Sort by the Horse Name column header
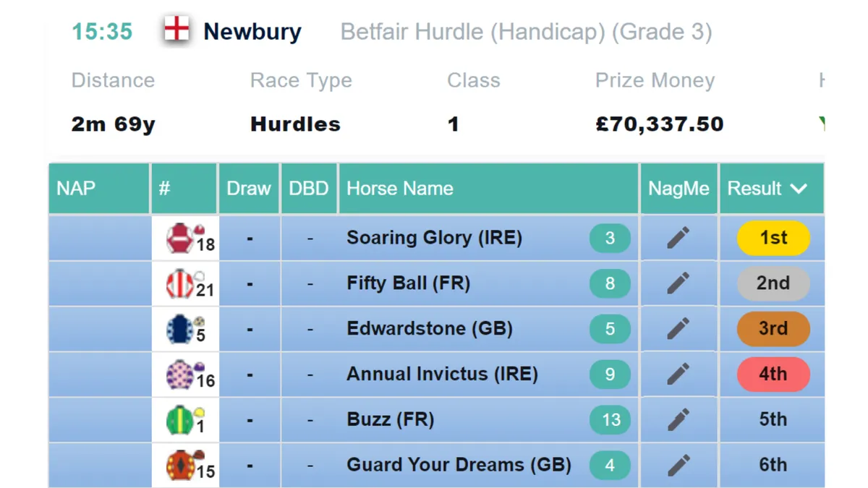Image resolution: width=868 pixels, height=488 pixels. point(399,189)
